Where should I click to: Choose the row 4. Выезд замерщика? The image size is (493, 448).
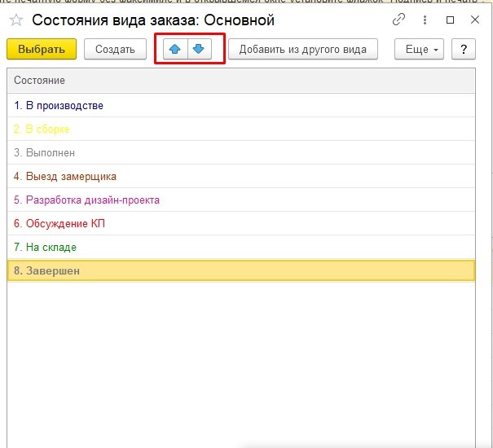[65, 176]
